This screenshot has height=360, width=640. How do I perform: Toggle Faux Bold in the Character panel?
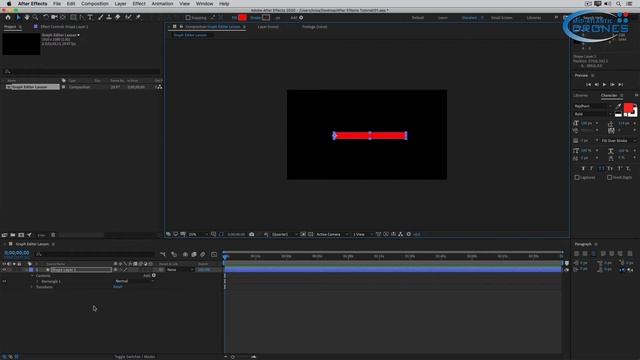(x=583, y=169)
